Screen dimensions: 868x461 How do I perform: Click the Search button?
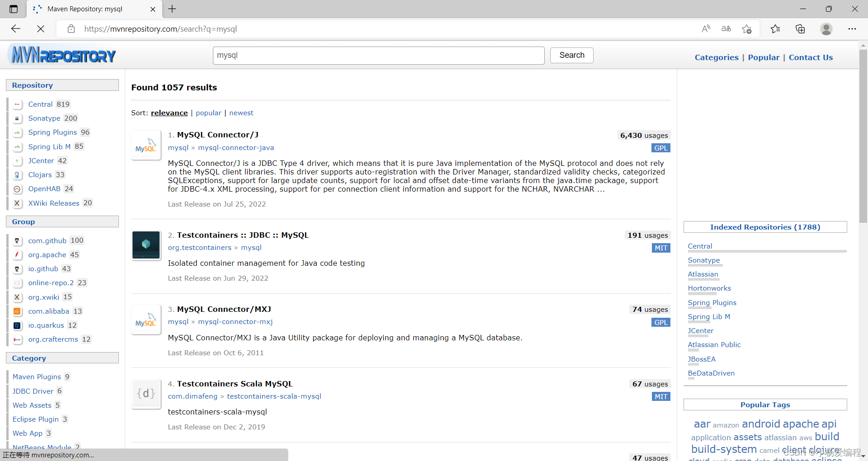571,55
